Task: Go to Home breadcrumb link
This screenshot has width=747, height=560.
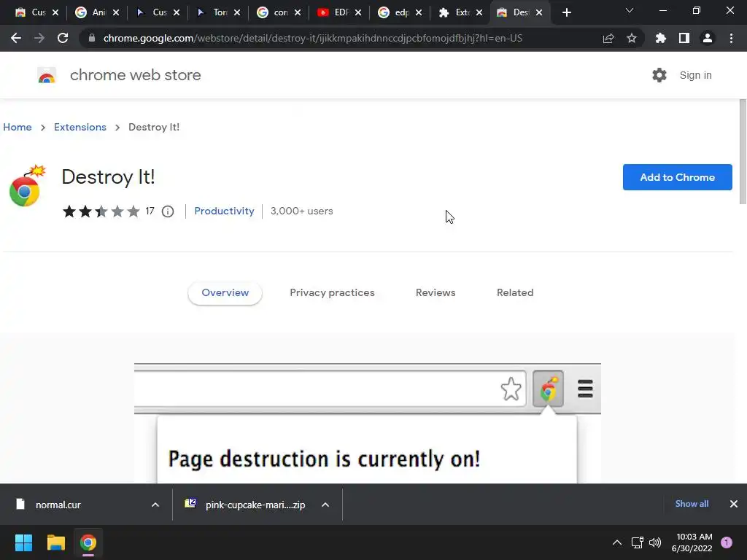Action: (18, 127)
